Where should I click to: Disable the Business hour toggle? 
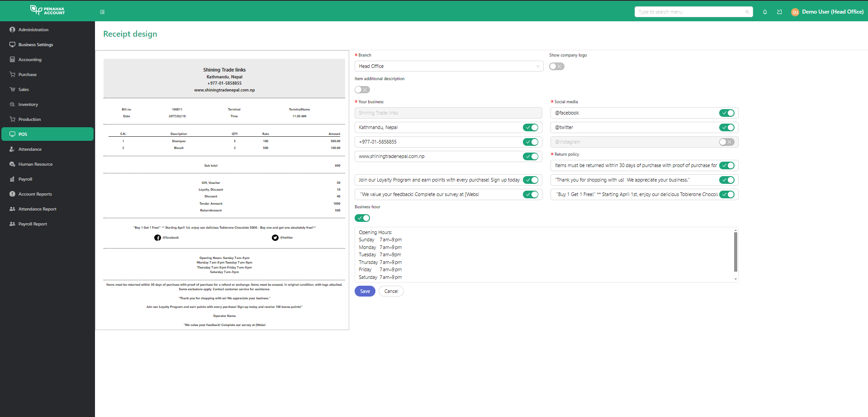click(x=362, y=218)
